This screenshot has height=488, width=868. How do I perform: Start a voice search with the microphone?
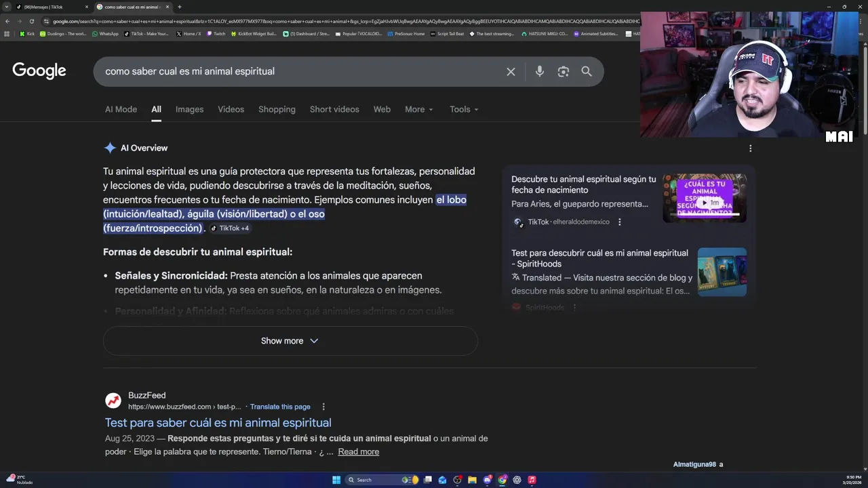[539, 71]
